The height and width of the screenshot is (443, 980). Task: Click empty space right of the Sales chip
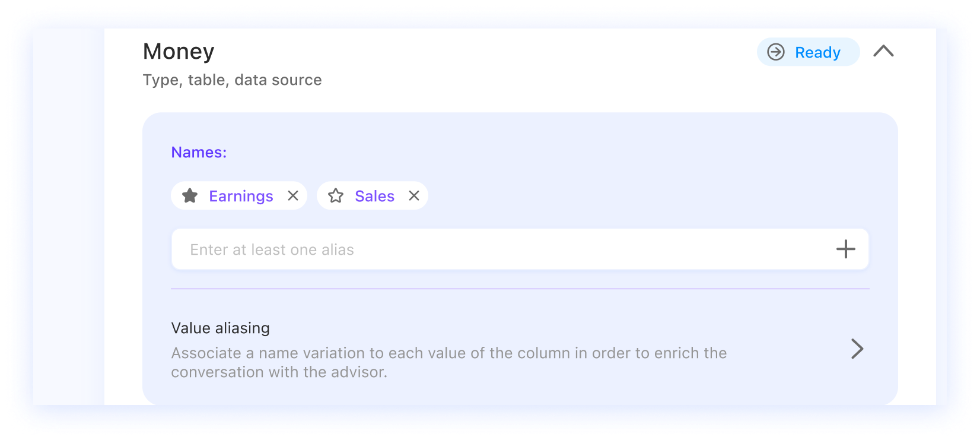(x=593, y=196)
